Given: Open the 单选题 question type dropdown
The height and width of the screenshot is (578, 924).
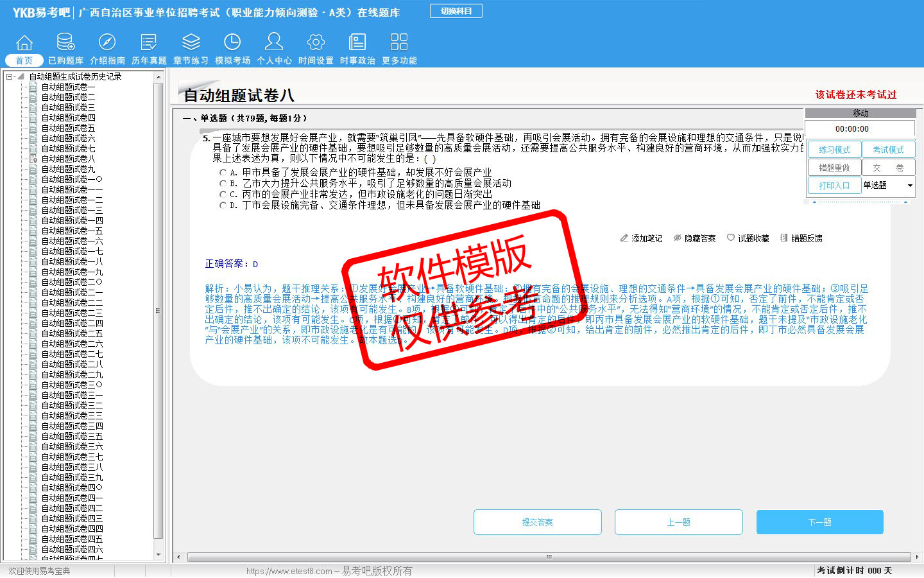Looking at the screenshot, I should coord(909,186).
